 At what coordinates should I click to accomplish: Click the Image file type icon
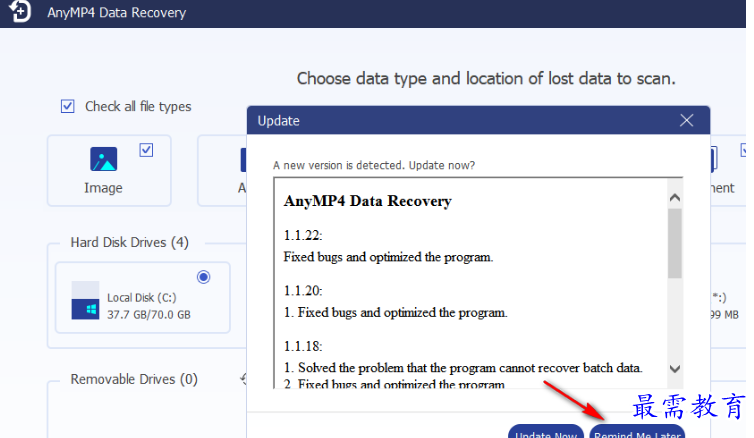103,159
